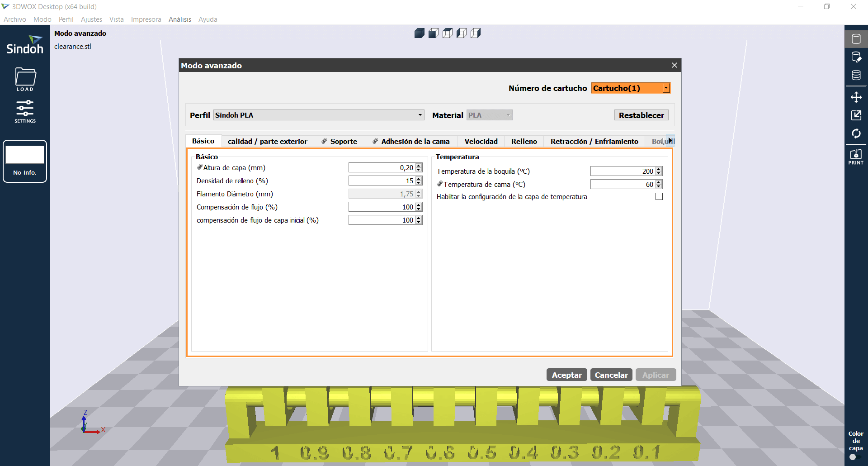Activate the Move arrows tool
Screen dimensions: 868x466
[856, 97]
